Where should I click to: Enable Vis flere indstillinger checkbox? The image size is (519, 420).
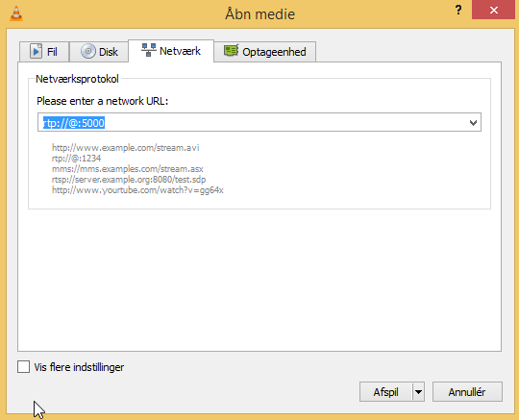23,367
